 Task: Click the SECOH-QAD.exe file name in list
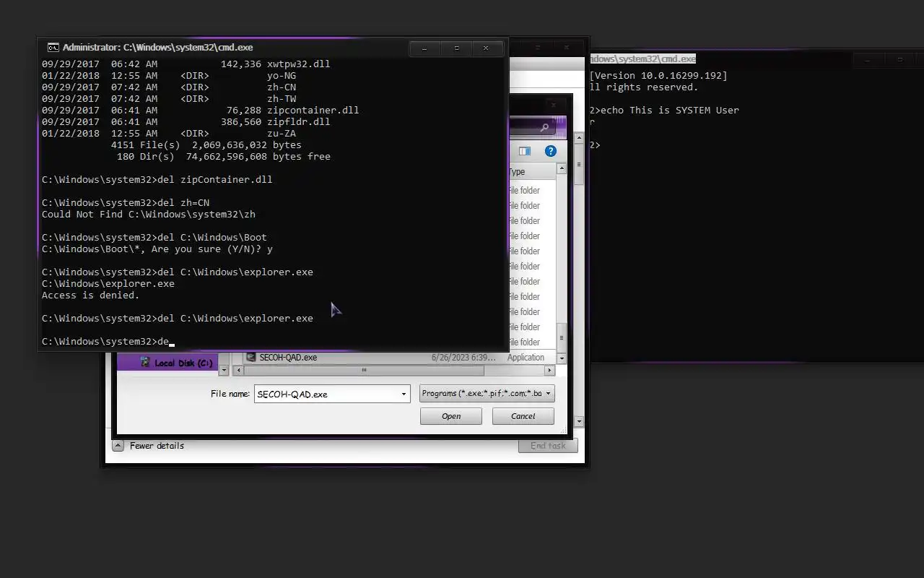click(x=288, y=357)
